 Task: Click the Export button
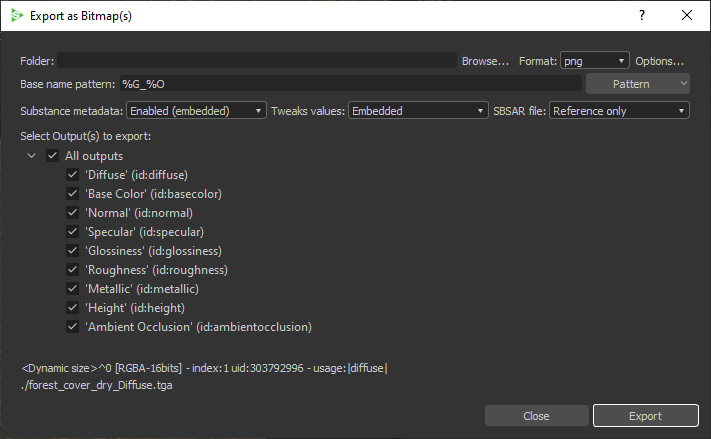646,416
